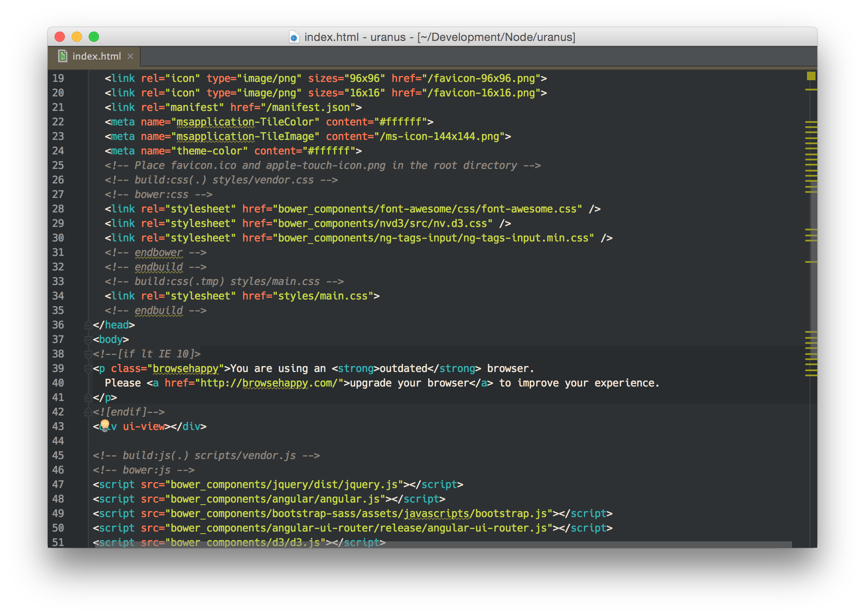This screenshot has width=865, height=616.
Task: Select the index.html tab
Action: [x=96, y=56]
